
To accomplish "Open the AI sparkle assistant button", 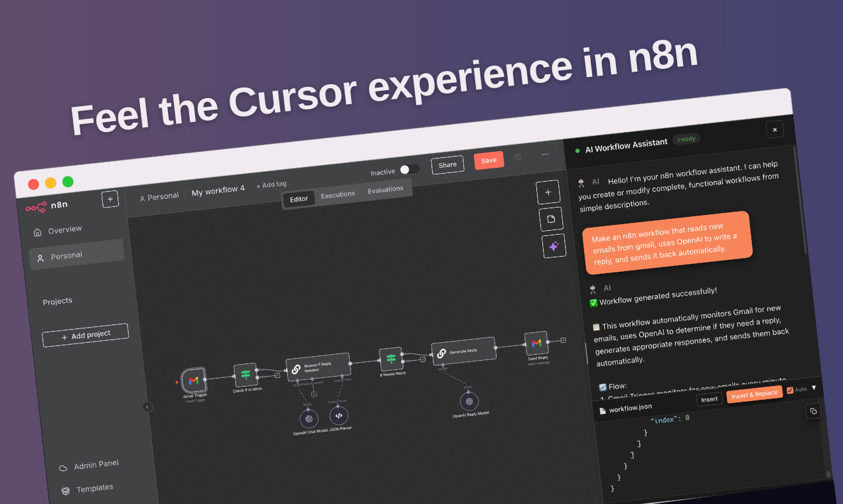I will (554, 246).
